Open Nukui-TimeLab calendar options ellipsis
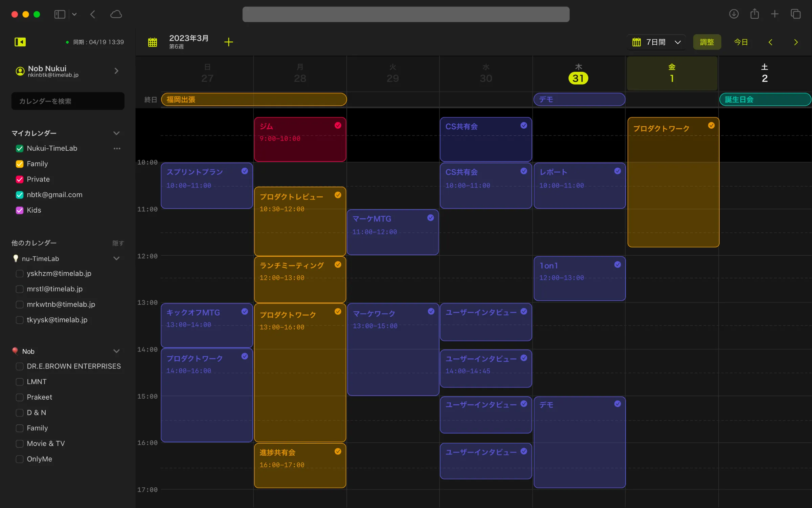The image size is (812, 508). coord(117,148)
